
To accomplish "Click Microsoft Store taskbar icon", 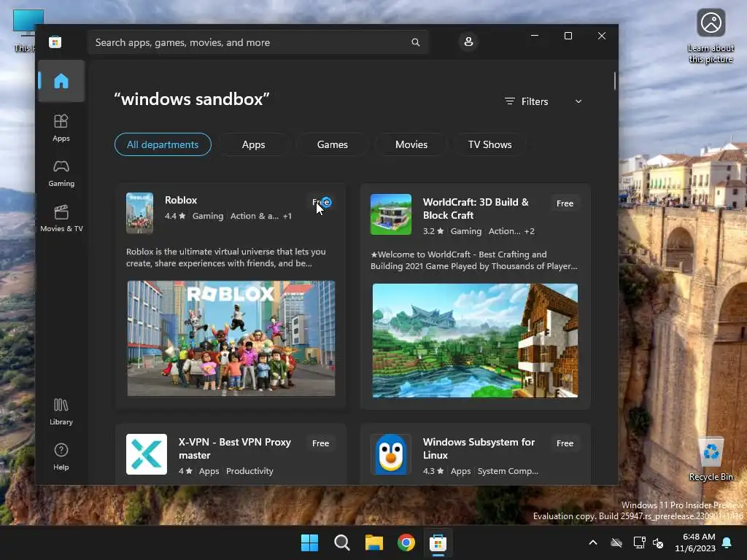I will tap(438, 542).
